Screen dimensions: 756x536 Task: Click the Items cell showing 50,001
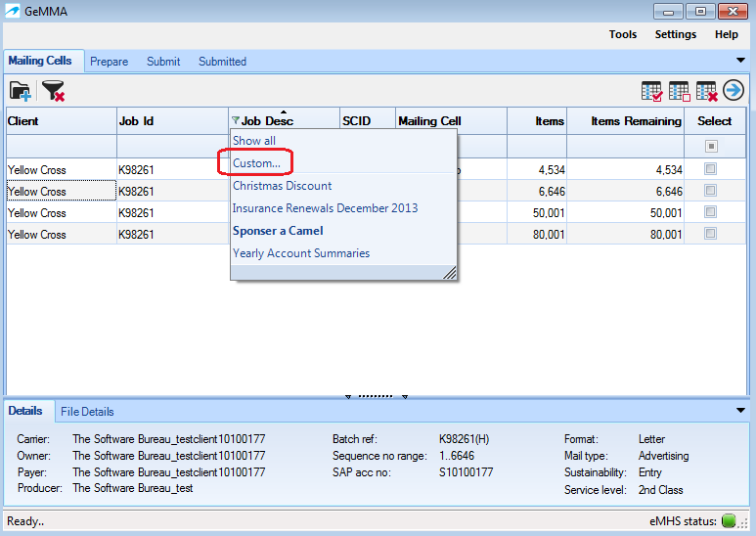point(537,212)
